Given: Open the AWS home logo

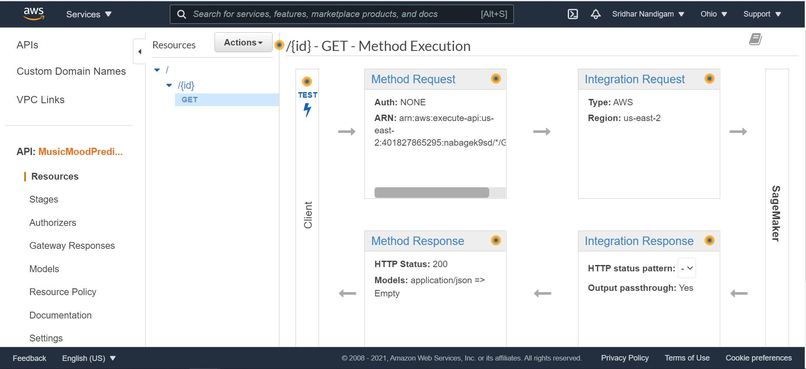Looking at the screenshot, I should pyautogui.click(x=34, y=14).
